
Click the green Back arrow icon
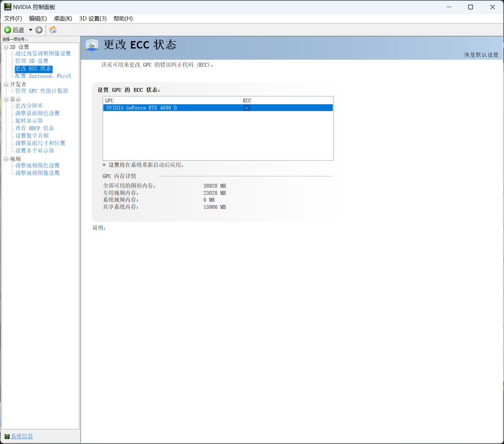[x=7, y=30]
